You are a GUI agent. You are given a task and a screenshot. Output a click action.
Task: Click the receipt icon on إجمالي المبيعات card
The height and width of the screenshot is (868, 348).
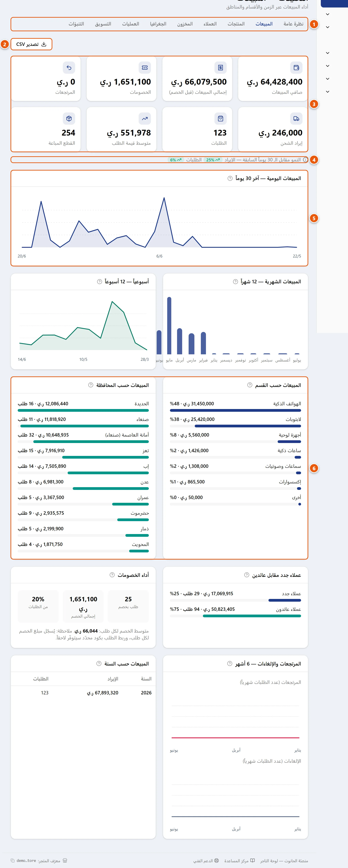coord(221,68)
